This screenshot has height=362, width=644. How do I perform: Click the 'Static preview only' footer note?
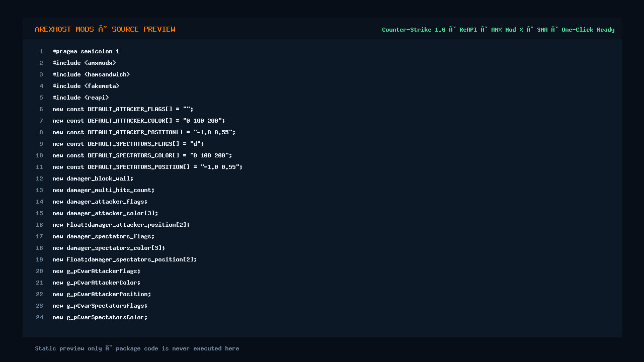pyautogui.click(x=137, y=348)
